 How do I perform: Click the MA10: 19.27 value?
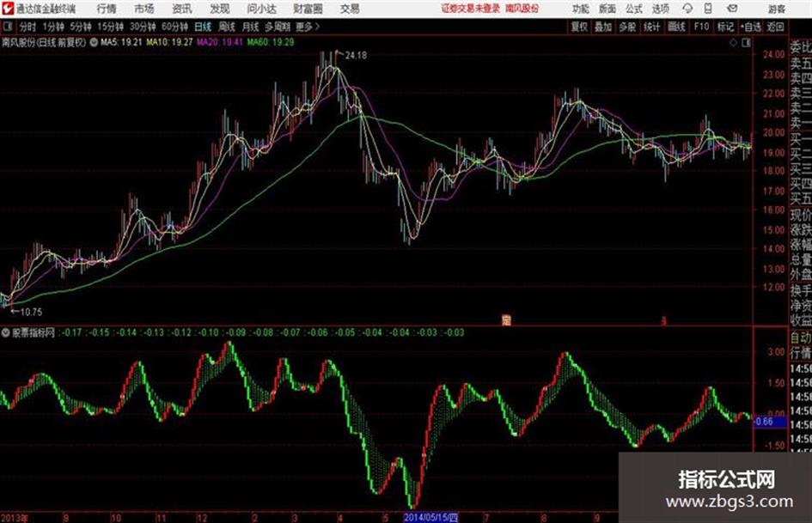pyautogui.click(x=169, y=42)
